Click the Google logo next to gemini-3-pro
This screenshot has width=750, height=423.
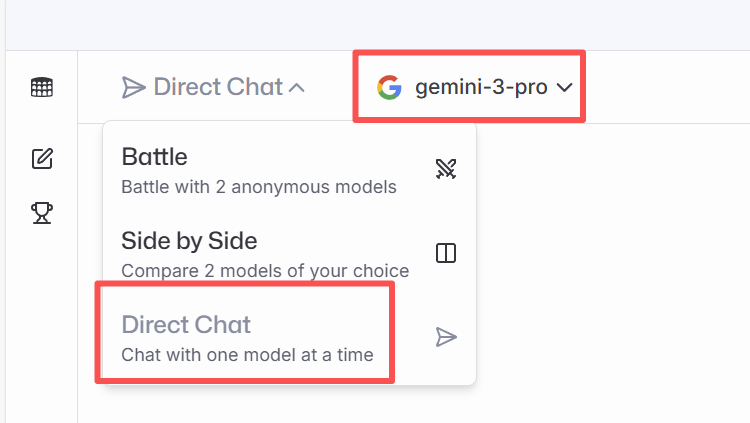389,88
